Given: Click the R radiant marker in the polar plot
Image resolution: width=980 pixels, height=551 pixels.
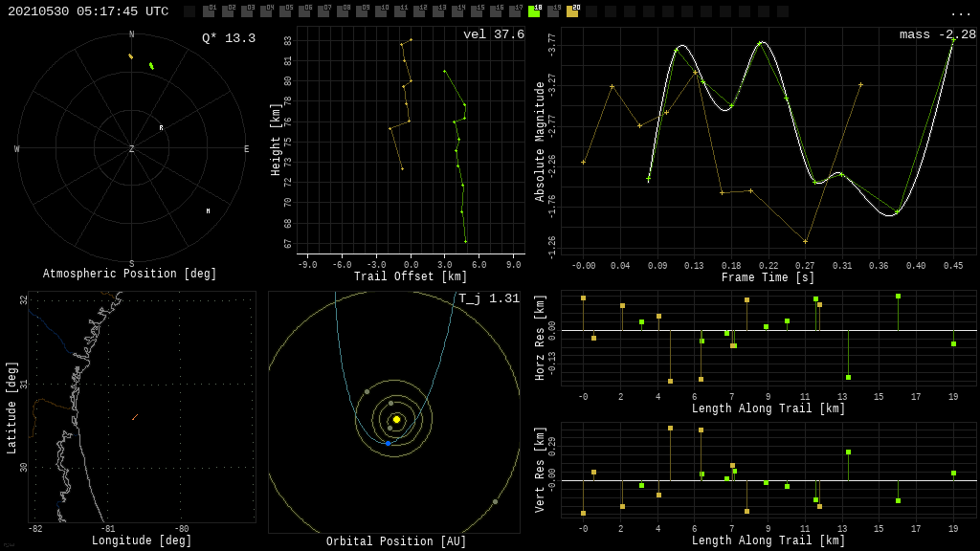Looking at the screenshot, I should [x=161, y=127].
